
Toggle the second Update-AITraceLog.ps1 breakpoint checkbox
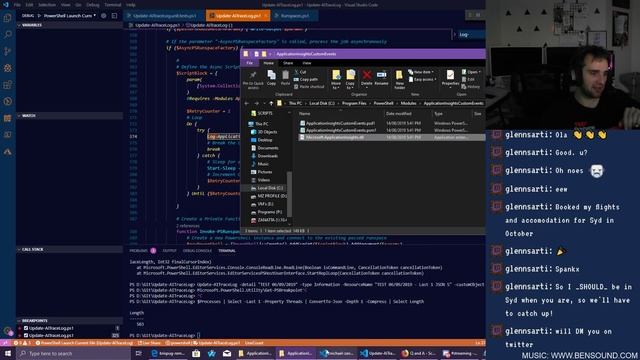26,335
